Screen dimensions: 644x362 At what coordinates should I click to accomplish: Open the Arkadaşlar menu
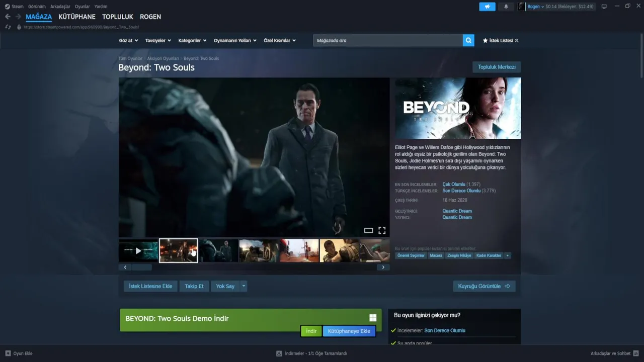[60, 7]
